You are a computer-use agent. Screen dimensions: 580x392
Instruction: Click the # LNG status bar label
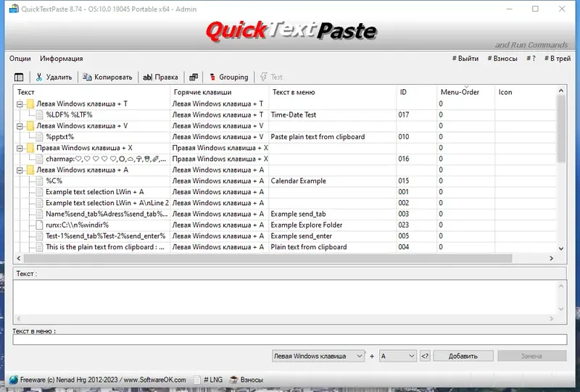(213, 380)
